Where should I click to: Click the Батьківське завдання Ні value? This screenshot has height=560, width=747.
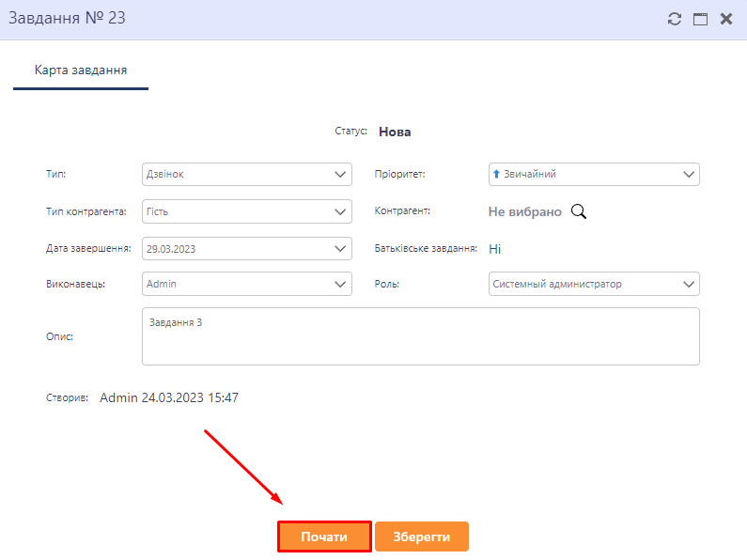coord(494,249)
